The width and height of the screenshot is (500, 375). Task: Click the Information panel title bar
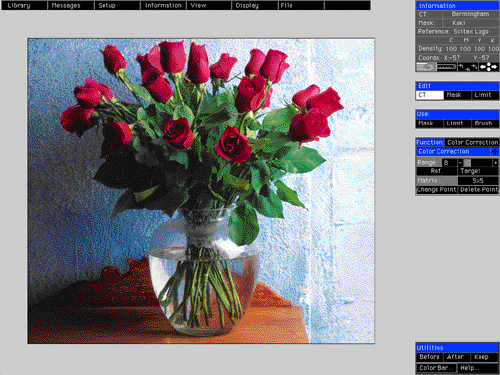pyautogui.click(x=457, y=6)
